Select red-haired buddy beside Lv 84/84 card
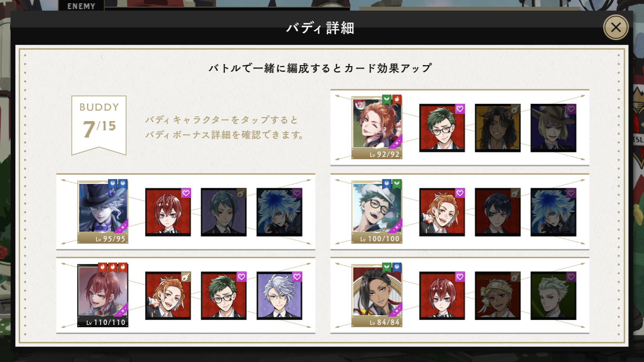The image size is (644, 362). coord(442,295)
